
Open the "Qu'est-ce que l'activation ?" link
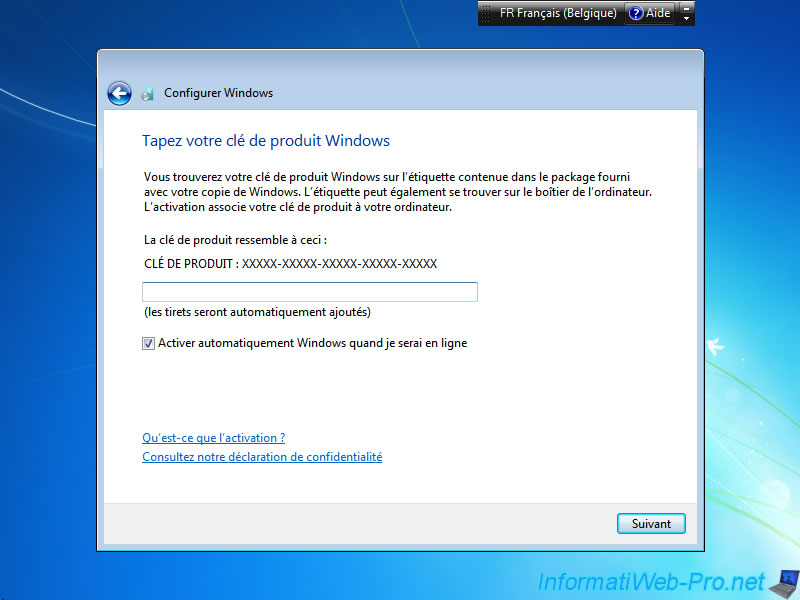tap(213, 438)
